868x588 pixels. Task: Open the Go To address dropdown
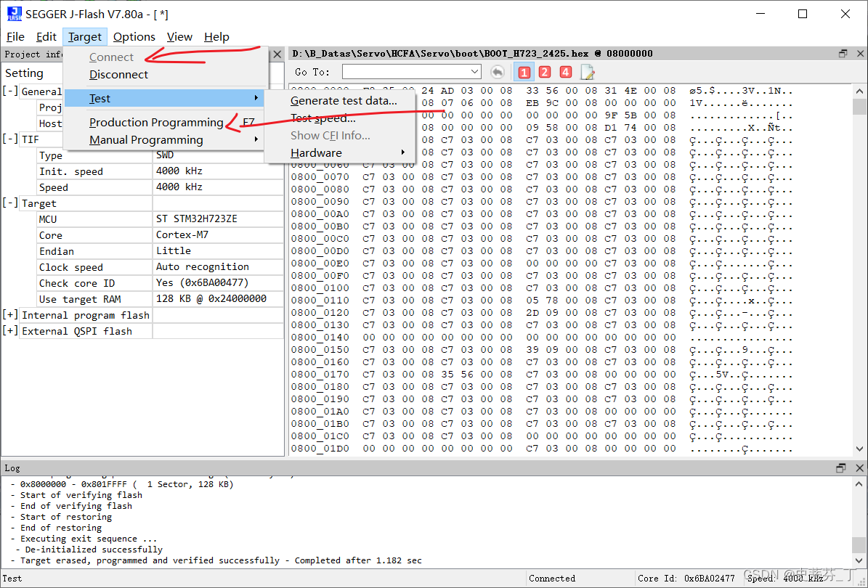tap(475, 71)
